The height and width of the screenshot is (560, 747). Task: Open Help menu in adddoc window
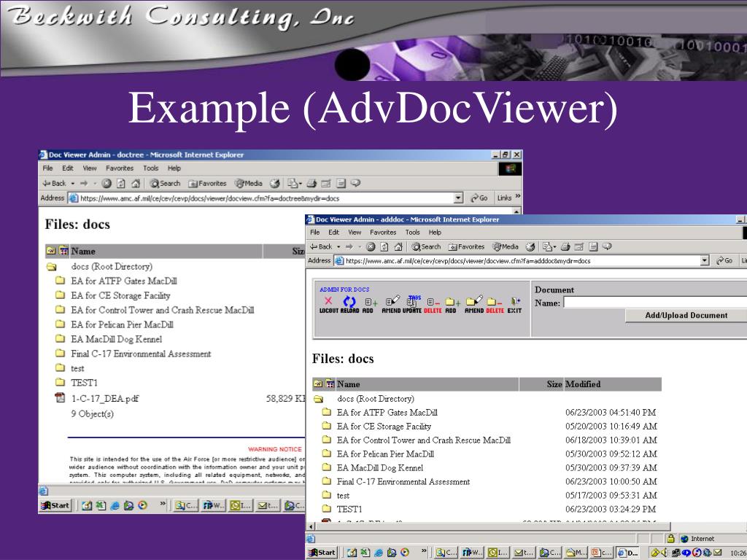pos(435,233)
